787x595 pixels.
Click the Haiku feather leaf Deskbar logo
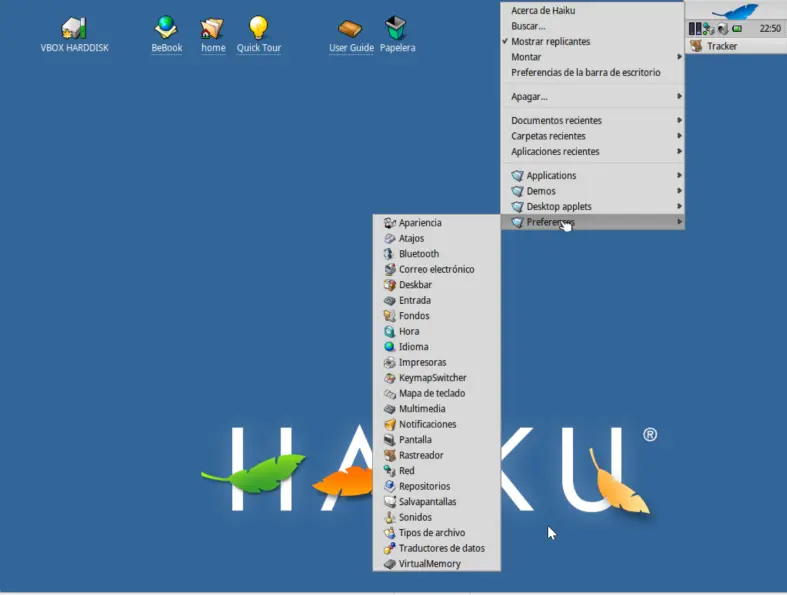(735, 11)
